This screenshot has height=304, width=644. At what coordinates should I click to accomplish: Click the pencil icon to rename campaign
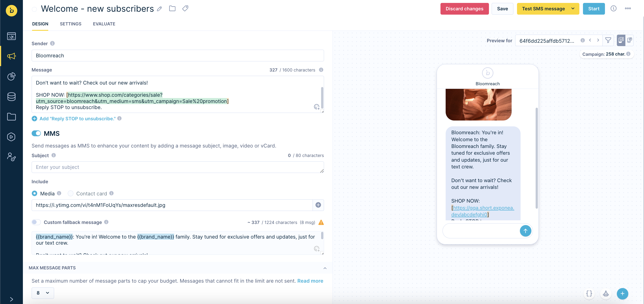pos(159,9)
